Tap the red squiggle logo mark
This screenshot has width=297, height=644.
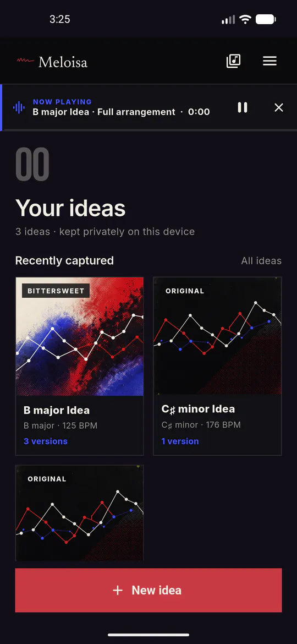25,61
